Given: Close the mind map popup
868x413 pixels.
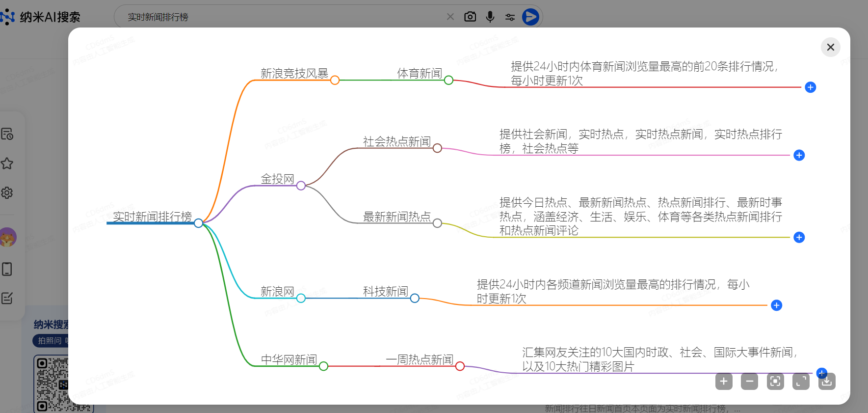Looking at the screenshot, I should click(x=830, y=47).
